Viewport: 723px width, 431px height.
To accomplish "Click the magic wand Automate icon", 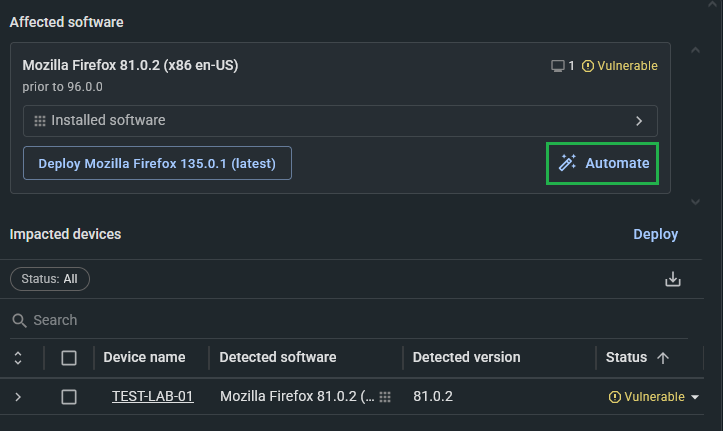I will click(x=567, y=163).
